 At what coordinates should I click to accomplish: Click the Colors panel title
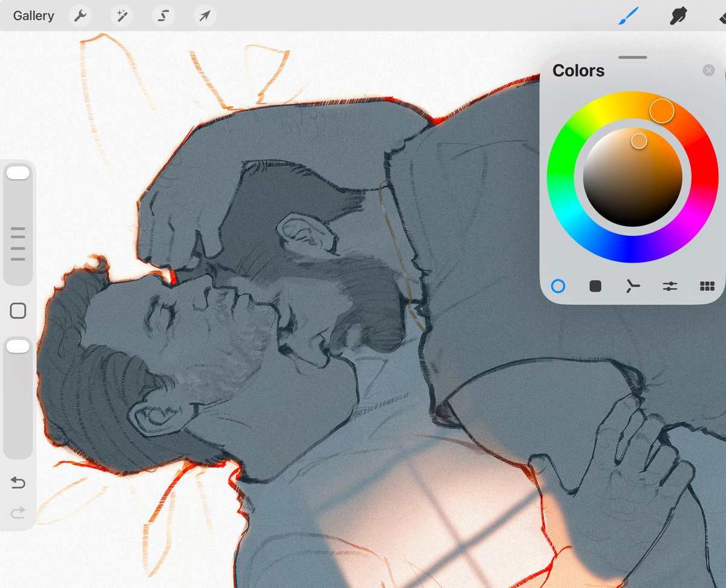tap(578, 71)
